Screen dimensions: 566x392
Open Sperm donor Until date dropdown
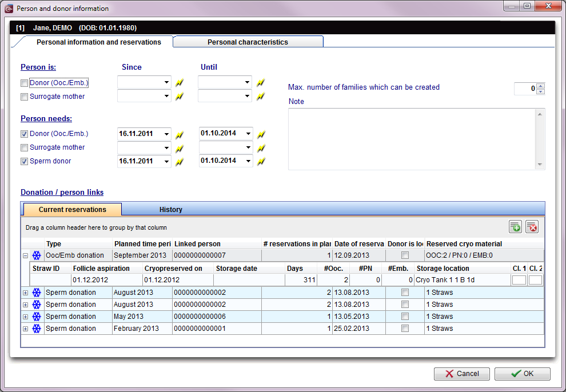pyautogui.click(x=248, y=161)
